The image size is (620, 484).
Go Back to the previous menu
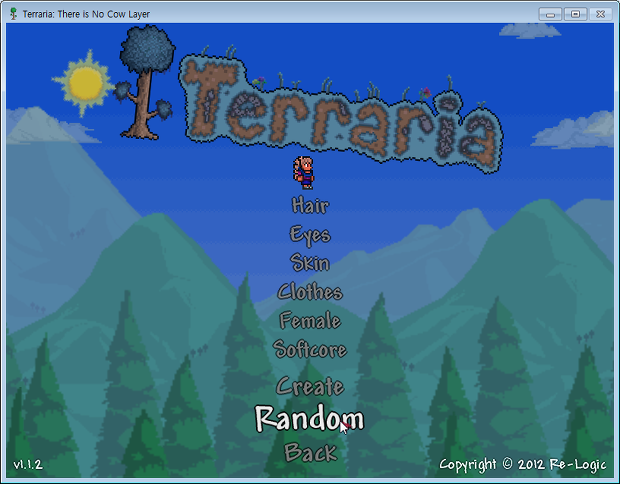311,453
